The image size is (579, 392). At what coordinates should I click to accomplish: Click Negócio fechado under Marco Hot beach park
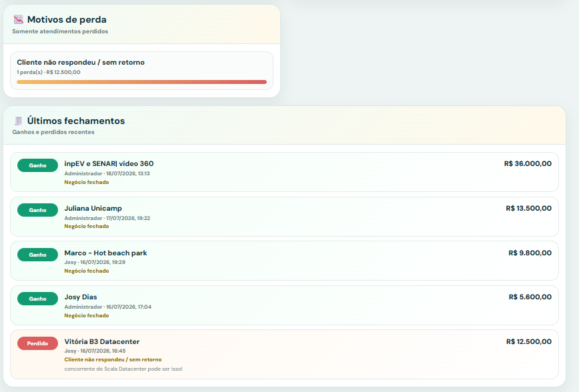(87, 271)
